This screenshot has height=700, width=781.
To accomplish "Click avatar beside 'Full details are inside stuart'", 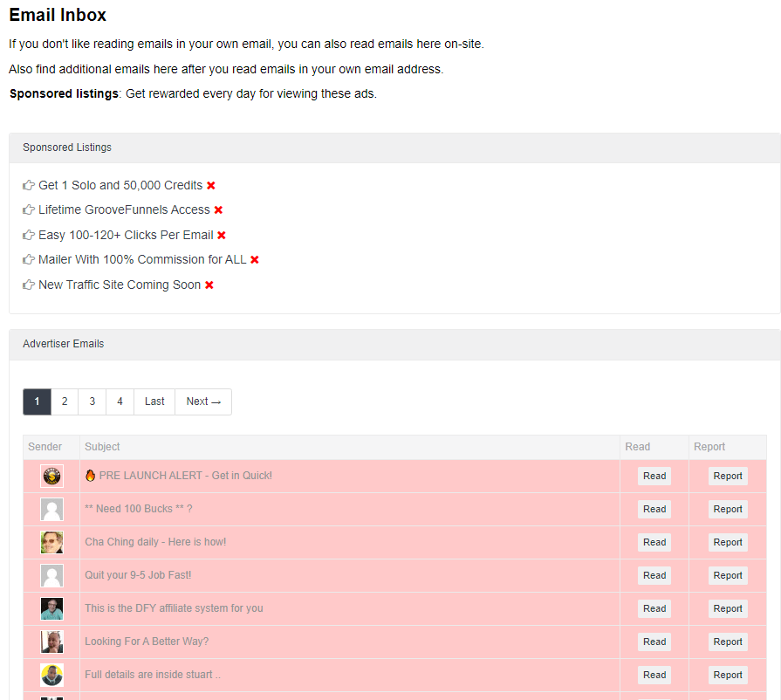I will tap(51, 675).
